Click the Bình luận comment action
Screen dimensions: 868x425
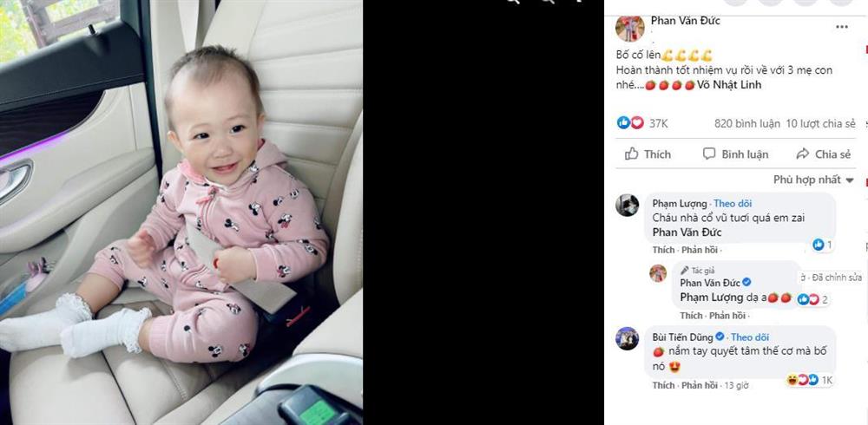tap(736, 154)
